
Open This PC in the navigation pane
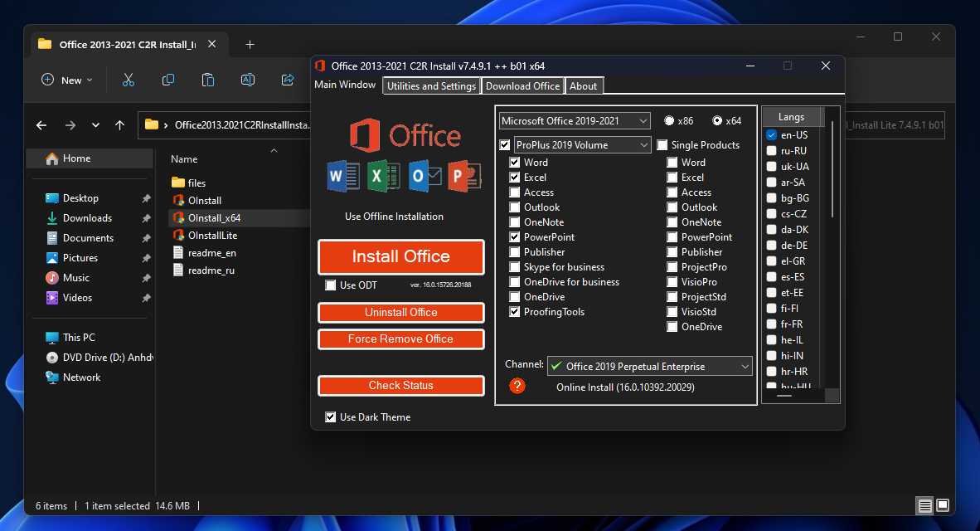pyautogui.click(x=79, y=337)
